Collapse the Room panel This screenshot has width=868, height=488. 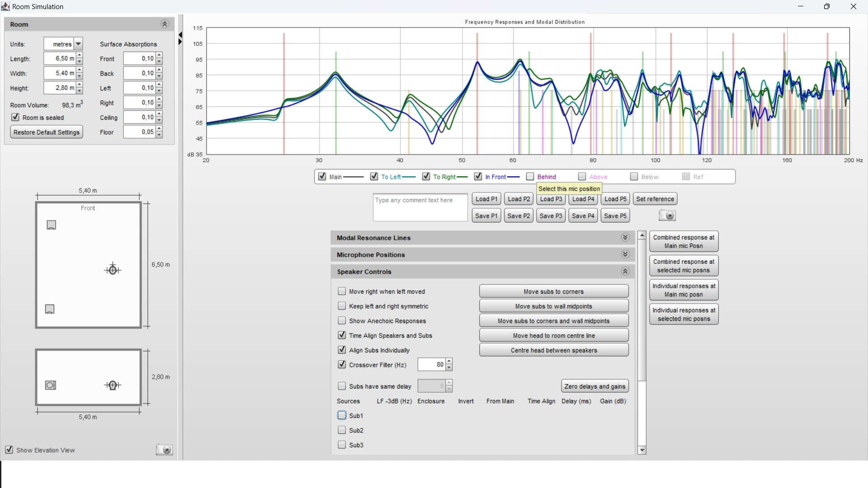pyautogui.click(x=165, y=24)
